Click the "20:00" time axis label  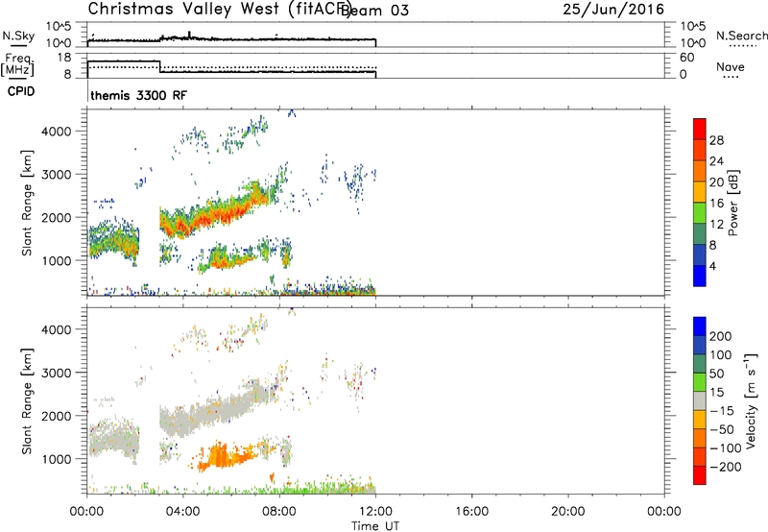pos(567,512)
